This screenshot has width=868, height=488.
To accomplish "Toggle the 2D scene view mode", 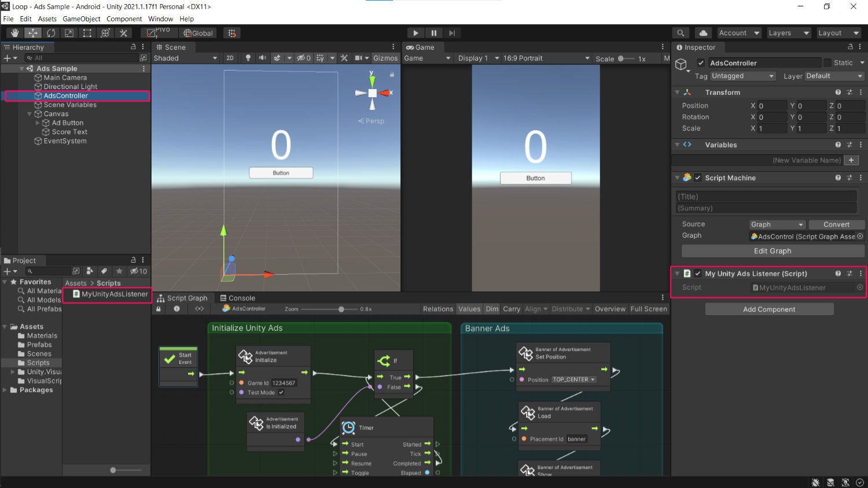I will tap(230, 58).
